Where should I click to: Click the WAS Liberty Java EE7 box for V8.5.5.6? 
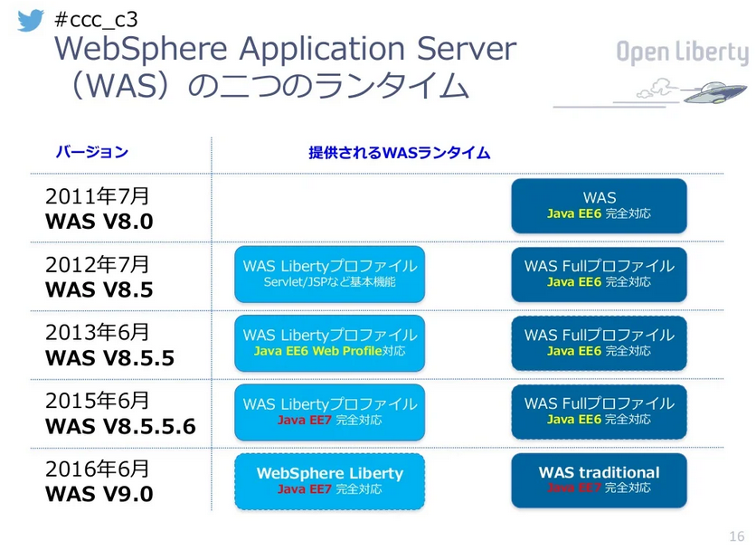(x=329, y=412)
